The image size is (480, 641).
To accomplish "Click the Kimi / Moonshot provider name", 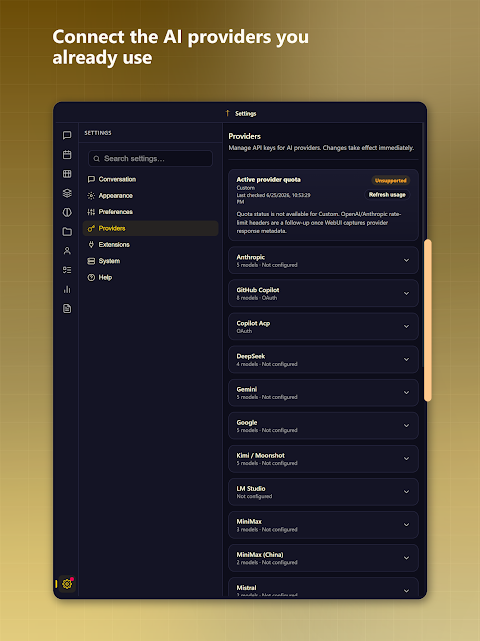I will tap(260, 455).
